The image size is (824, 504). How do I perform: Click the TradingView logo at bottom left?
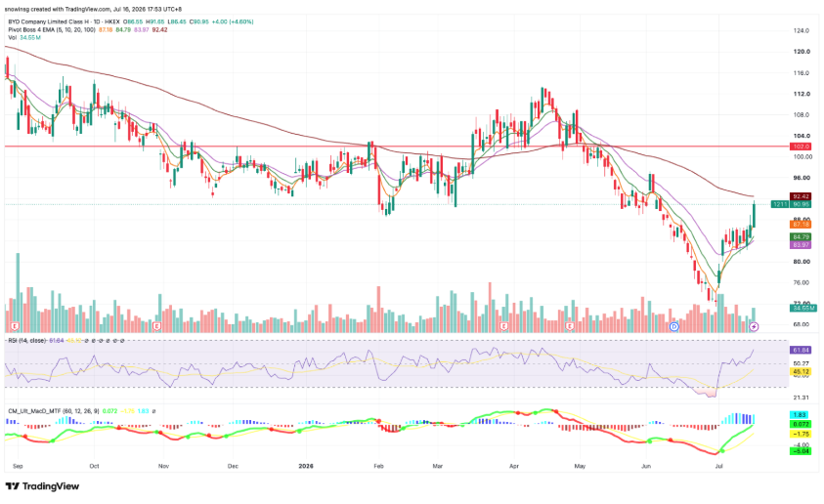click(x=42, y=486)
